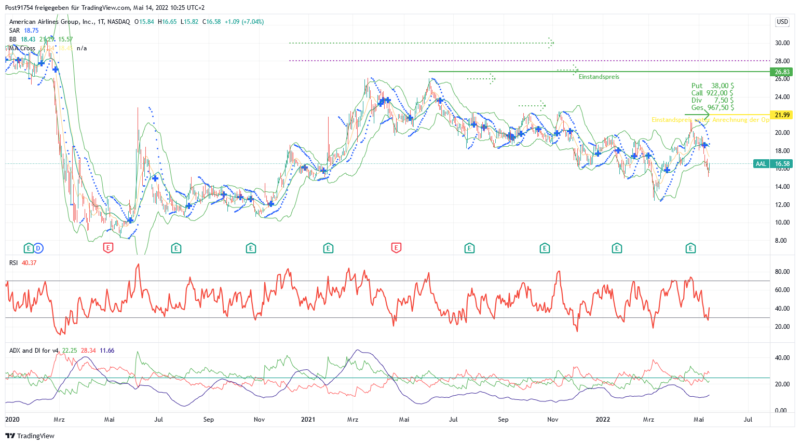800x445 pixels.
Task: Click the leftmost green earnings E marker
Action: (26, 246)
